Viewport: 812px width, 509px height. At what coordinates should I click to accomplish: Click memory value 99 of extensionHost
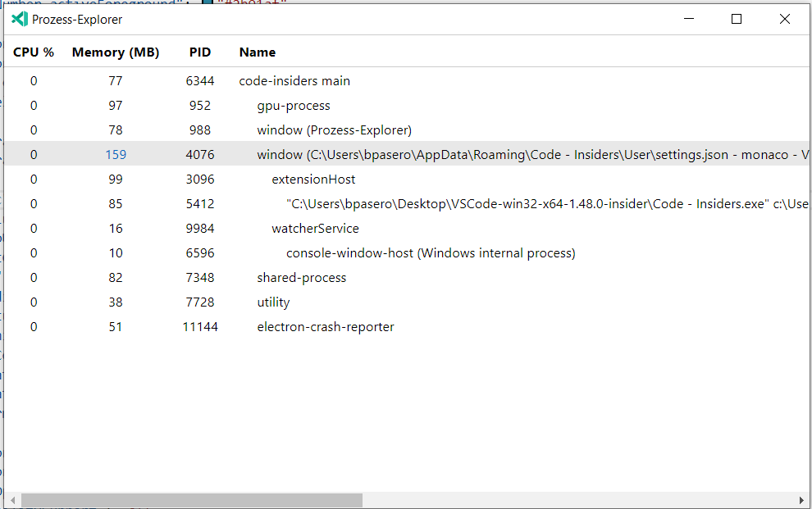[116, 179]
